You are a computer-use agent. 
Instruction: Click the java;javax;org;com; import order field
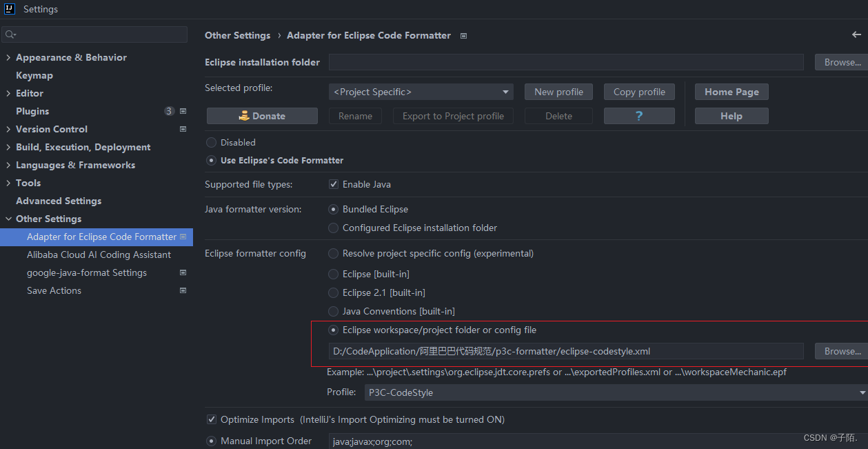click(x=598, y=441)
